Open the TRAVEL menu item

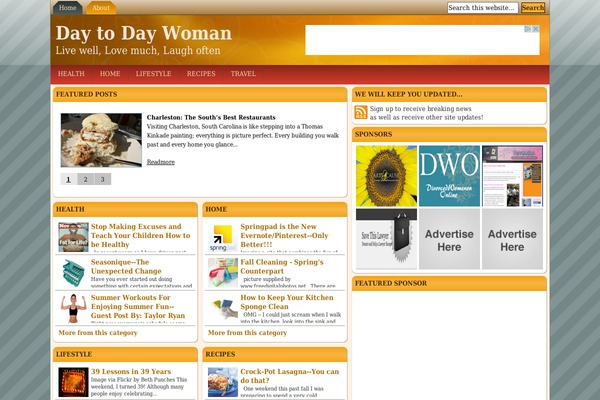point(243,74)
